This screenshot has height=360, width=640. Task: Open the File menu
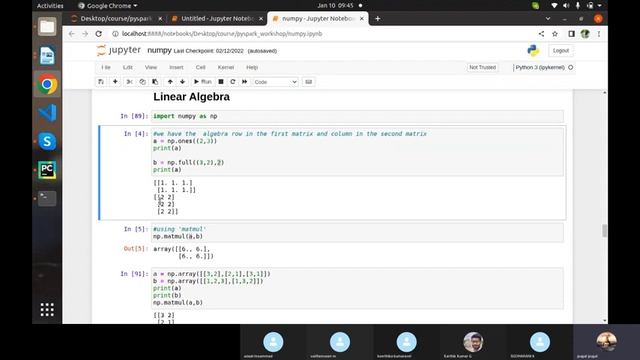106,67
